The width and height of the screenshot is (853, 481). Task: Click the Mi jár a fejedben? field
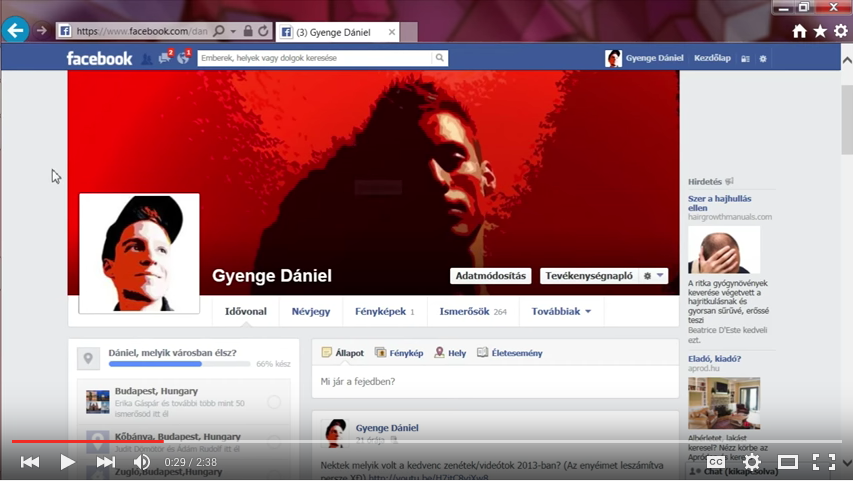(x=495, y=382)
